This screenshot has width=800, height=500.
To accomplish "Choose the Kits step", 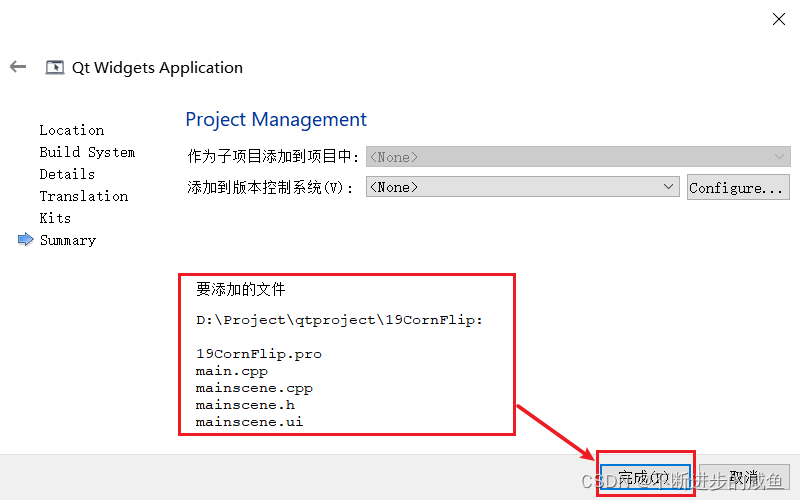I will click(55, 218).
